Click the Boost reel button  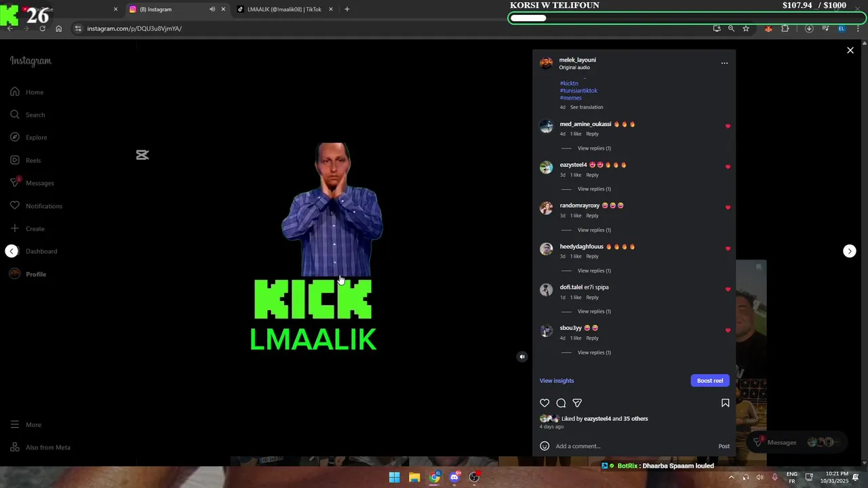pyautogui.click(x=710, y=381)
